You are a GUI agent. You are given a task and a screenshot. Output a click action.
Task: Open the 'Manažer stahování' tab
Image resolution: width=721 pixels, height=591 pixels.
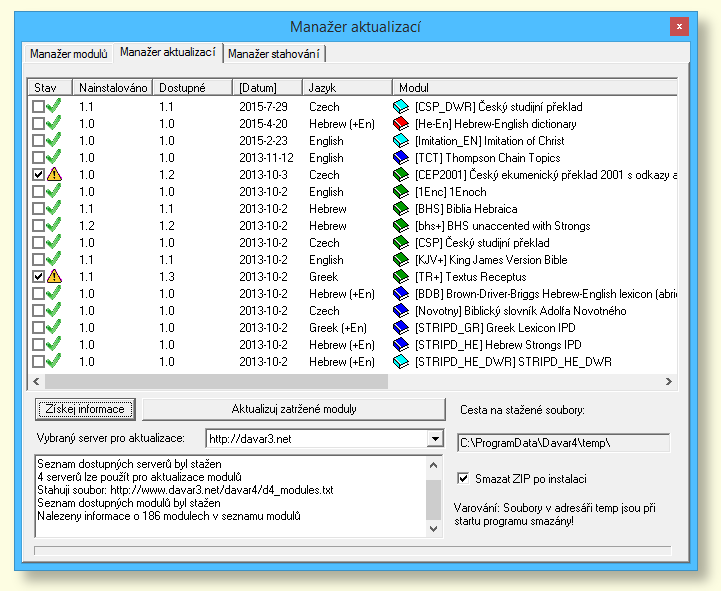pyautogui.click(x=275, y=53)
